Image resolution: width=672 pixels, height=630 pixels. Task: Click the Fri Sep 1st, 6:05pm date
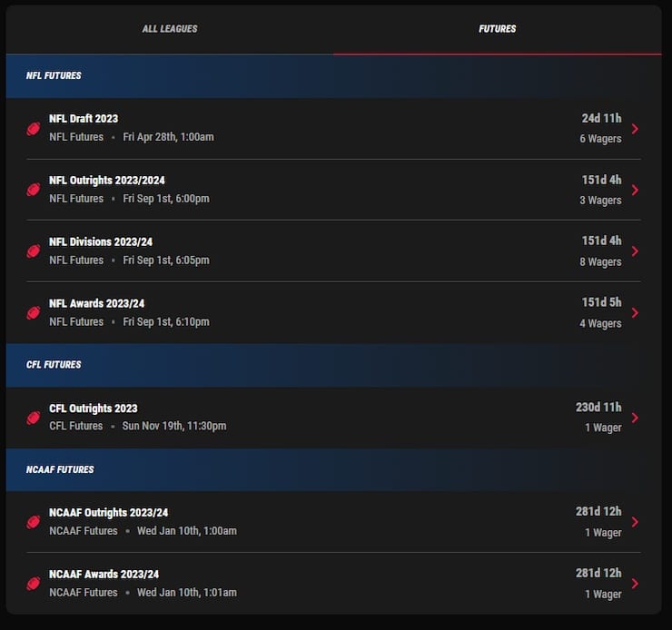(x=166, y=261)
